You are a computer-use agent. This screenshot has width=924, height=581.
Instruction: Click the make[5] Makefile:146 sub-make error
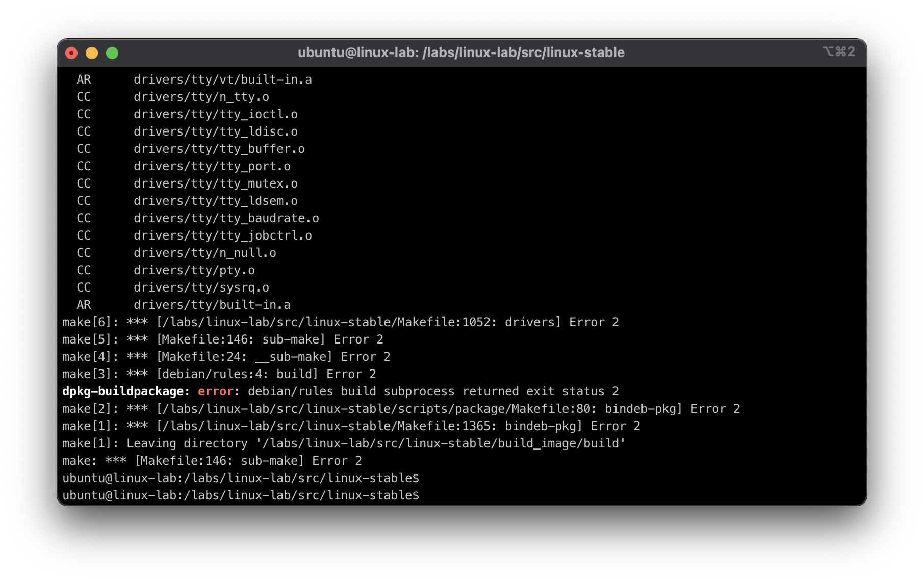222,339
